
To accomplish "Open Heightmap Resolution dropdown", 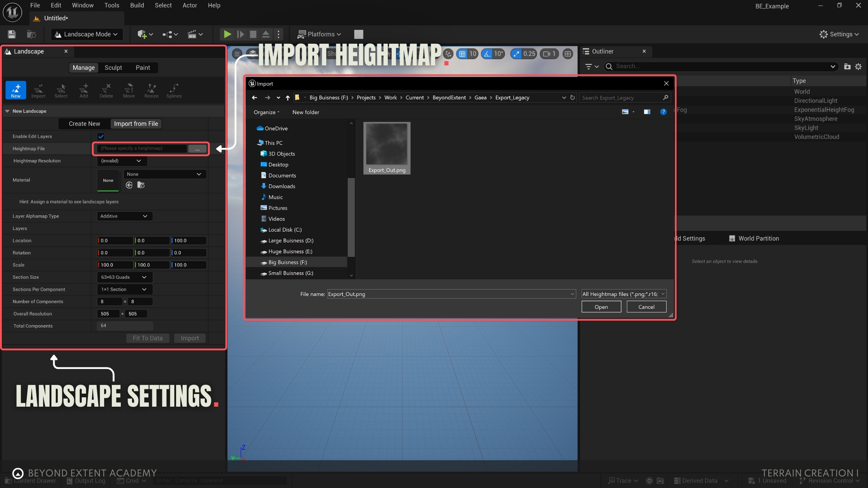I will [122, 161].
